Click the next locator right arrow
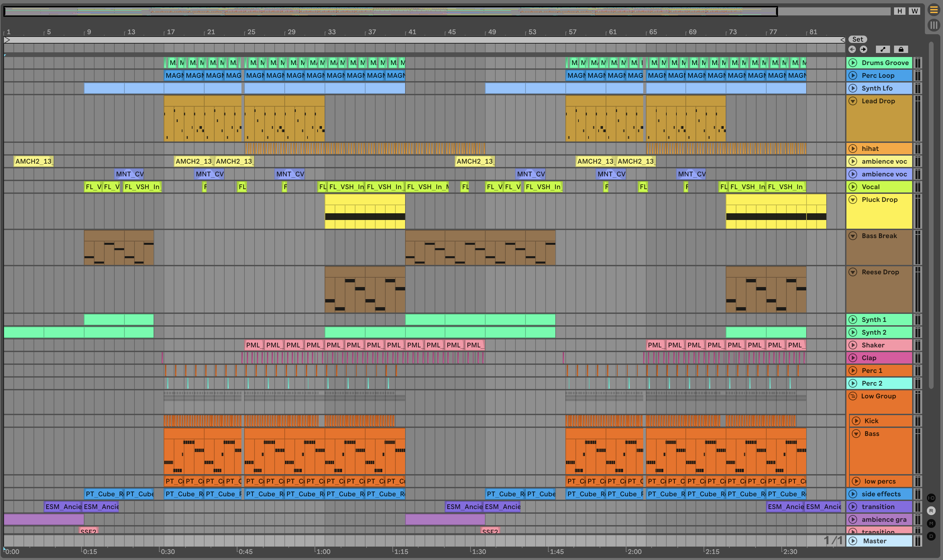This screenshot has width=943, height=560. pos(864,49)
